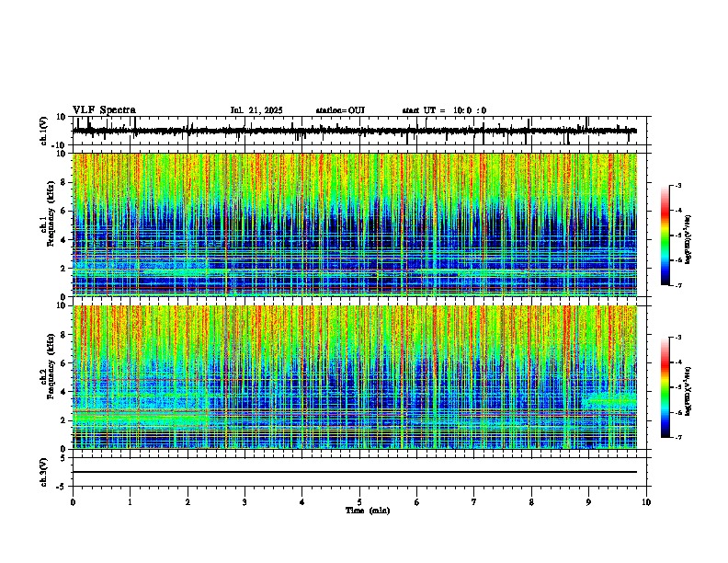This screenshot has height=563, width=728.
Task: Click the ch.3(V) axis "-5" tick label
Action: 62,487
